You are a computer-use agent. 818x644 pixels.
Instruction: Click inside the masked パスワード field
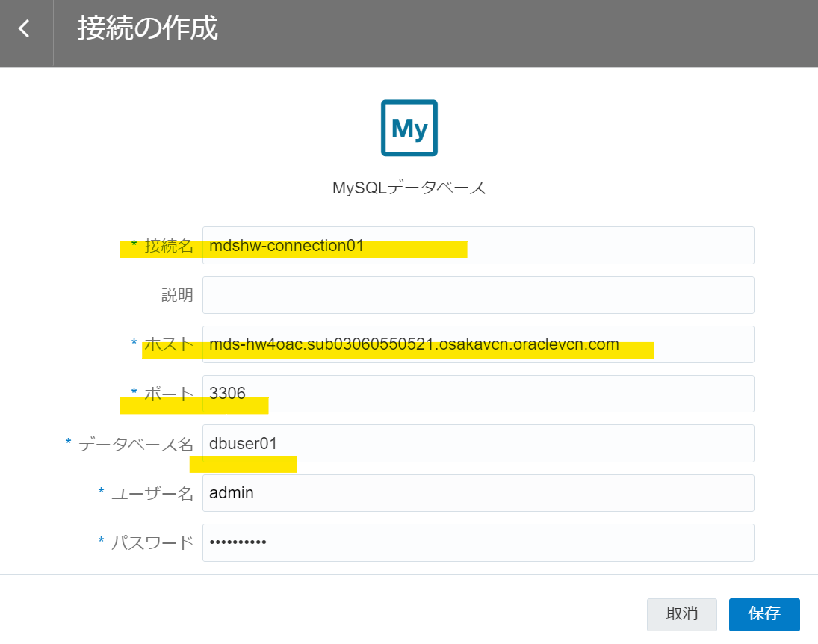478,542
